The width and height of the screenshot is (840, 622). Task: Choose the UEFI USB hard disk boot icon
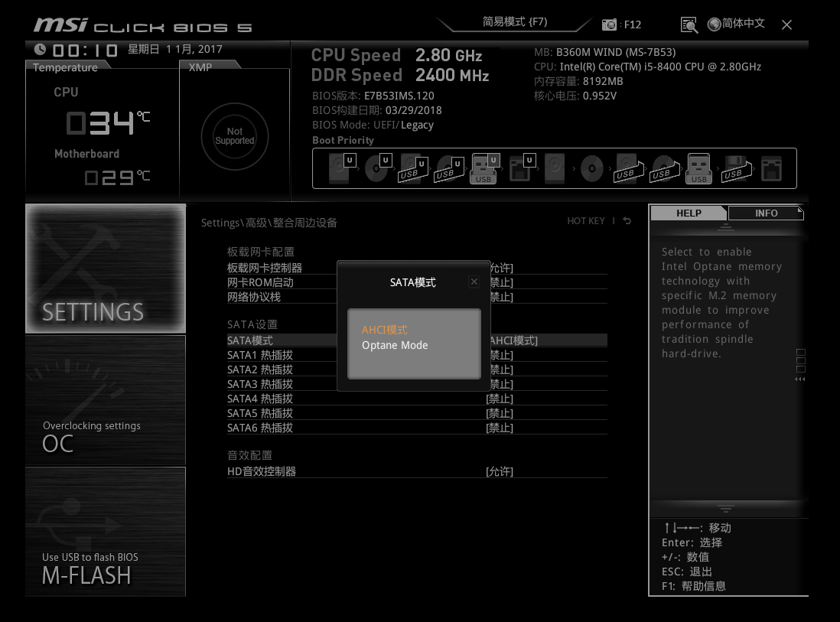413,169
